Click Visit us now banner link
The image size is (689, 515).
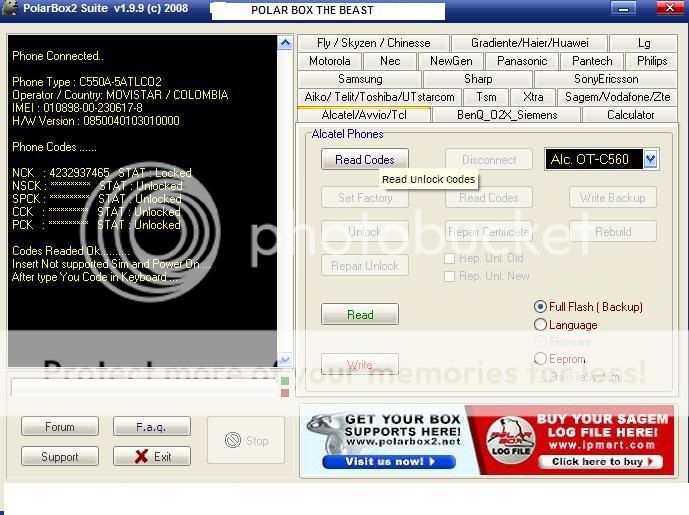tap(389, 461)
